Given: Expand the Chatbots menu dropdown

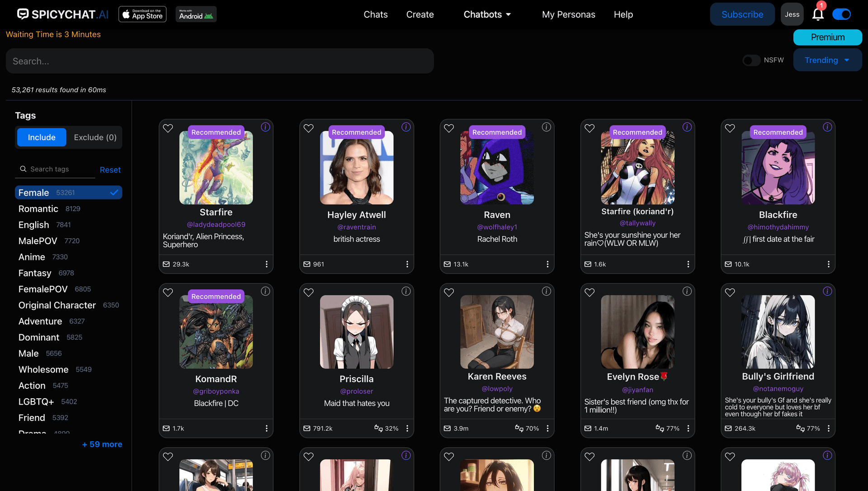Looking at the screenshot, I should click(x=487, y=14).
